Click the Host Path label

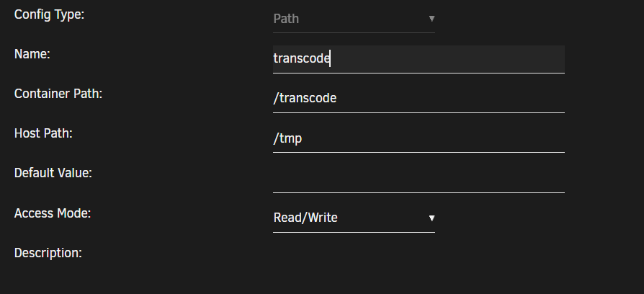[43, 133]
